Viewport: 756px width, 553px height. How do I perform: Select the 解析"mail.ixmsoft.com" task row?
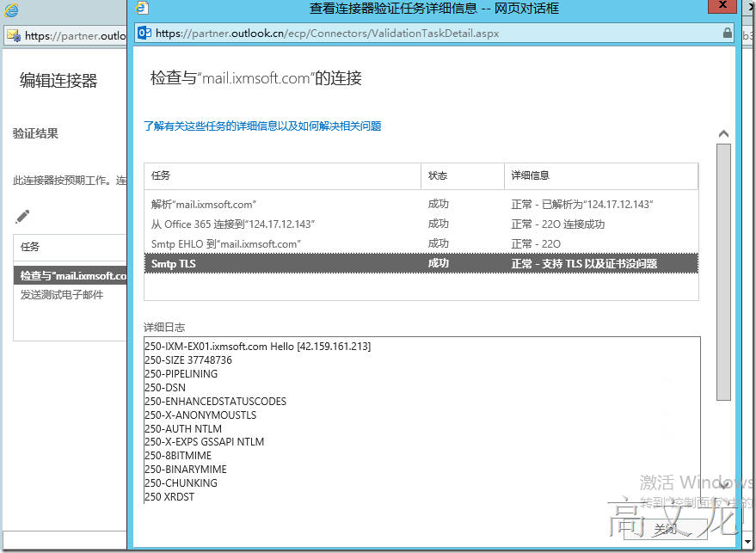(x=421, y=205)
